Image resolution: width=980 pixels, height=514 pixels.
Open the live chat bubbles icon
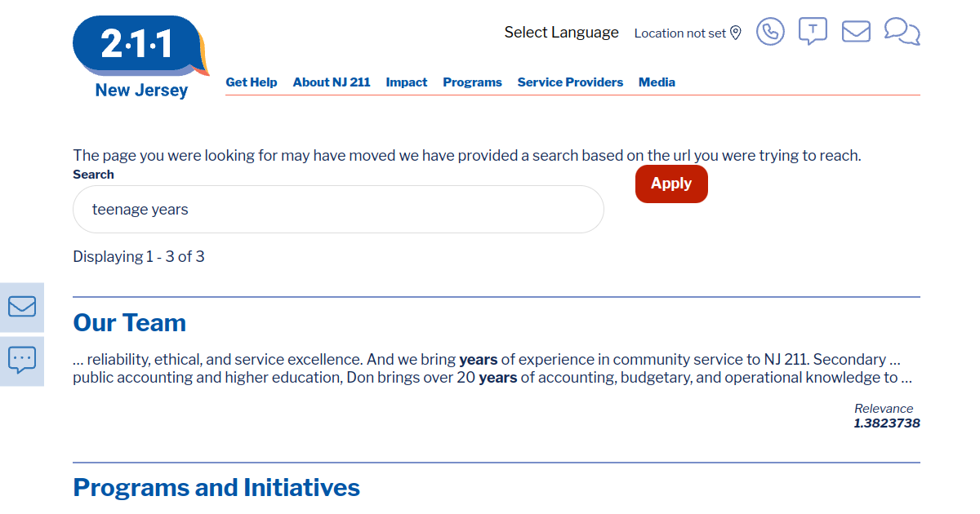(902, 32)
